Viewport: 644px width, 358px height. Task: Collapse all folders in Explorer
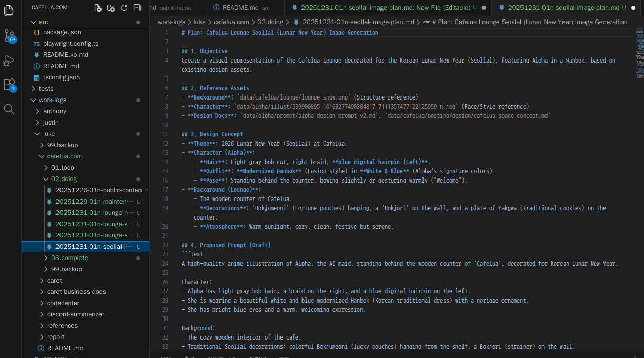click(137, 8)
